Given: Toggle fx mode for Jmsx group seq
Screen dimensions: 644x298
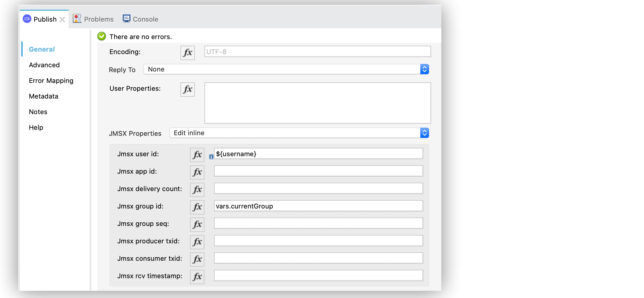Looking at the screenshot, I should tap(197, 224).
